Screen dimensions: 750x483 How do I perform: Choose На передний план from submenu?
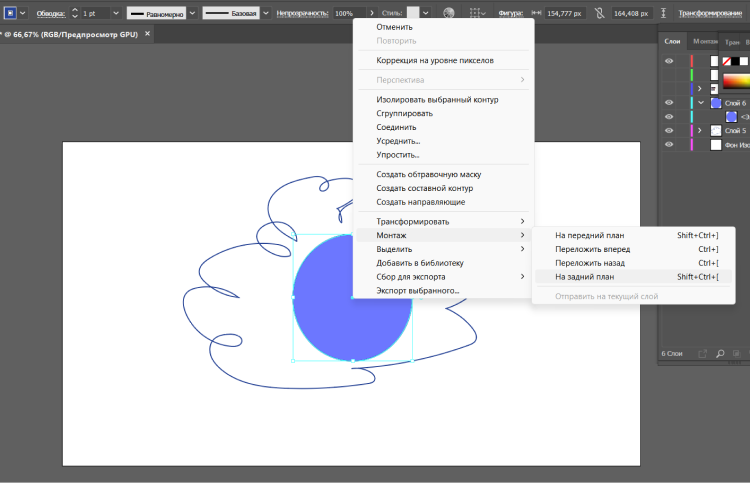(634, 235)
